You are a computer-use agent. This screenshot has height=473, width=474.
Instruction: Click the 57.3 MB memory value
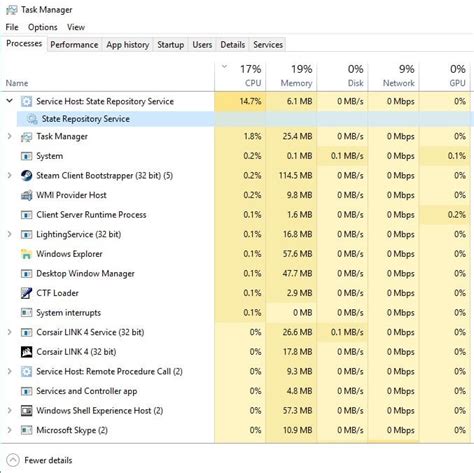point(298,411)
